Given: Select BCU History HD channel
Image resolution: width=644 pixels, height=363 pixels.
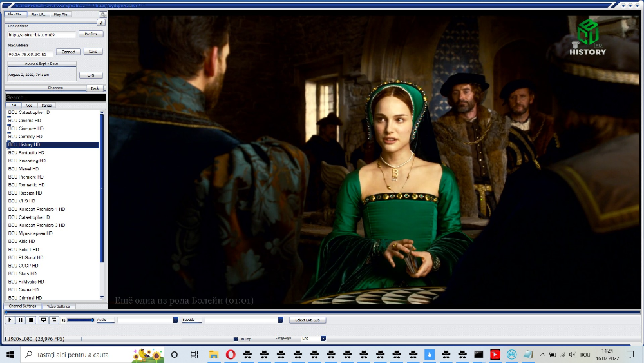Looking at the screenshot, I should point(53,144).
